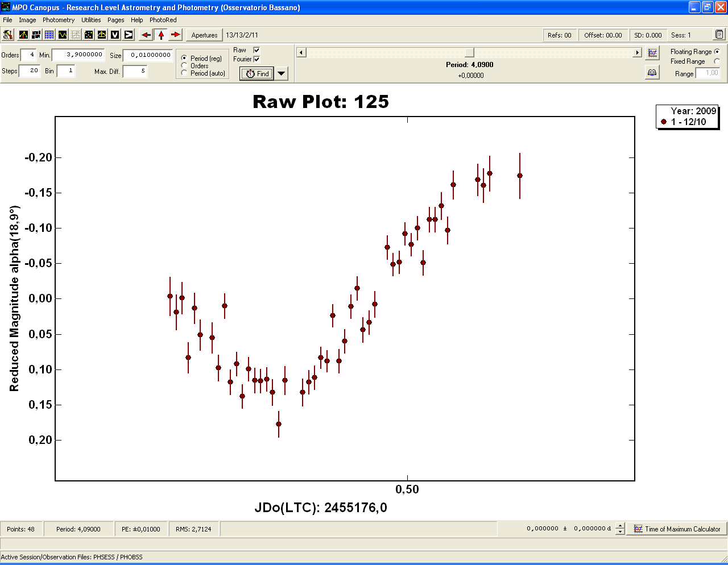This screenshot has height=565, width=728.
Task: Open the Help menu
Action: 137,20
